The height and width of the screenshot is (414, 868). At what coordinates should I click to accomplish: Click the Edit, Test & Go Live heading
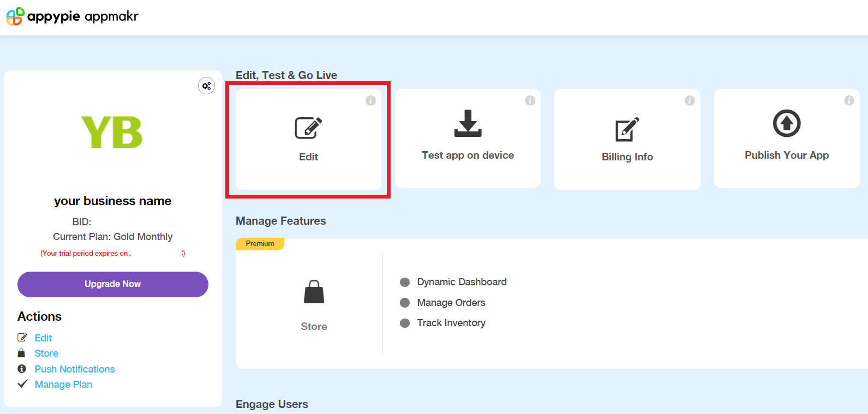[286, 75]
